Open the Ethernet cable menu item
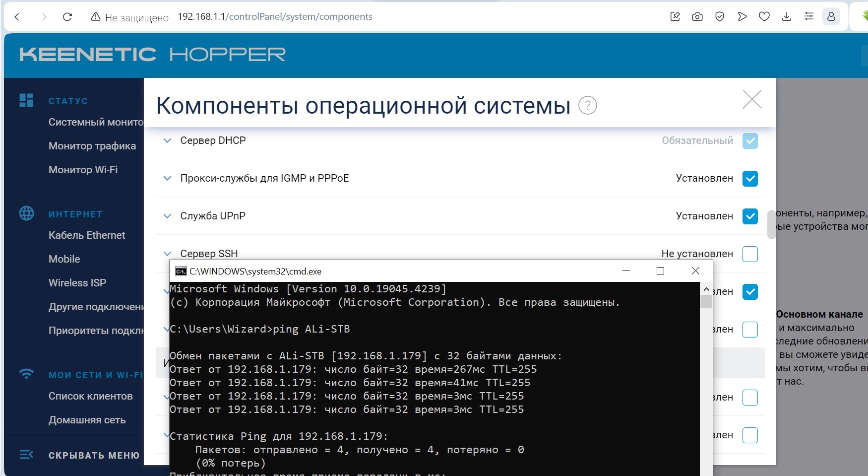 (x=87, y=235)
